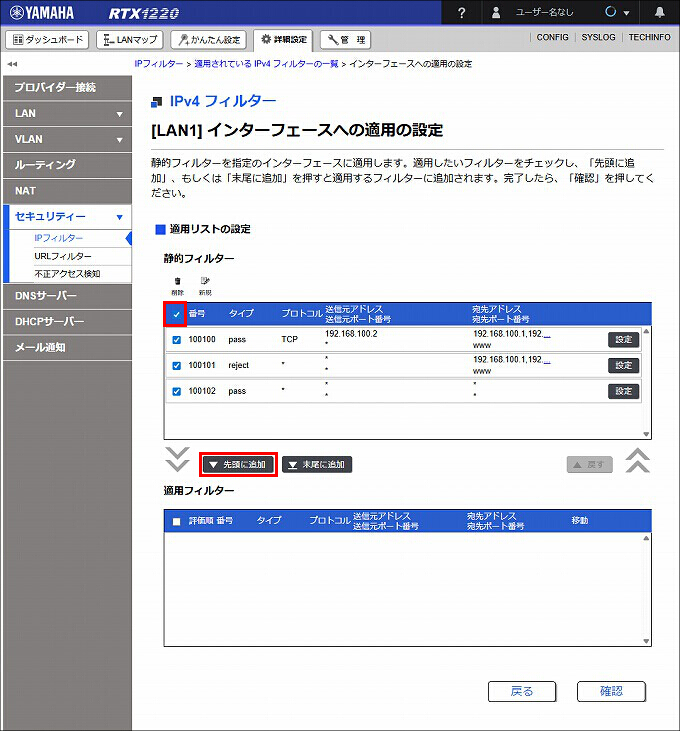Collapse sidebar with double left arrows
Screen dimensions: 680x731
(x=12, y=64)
